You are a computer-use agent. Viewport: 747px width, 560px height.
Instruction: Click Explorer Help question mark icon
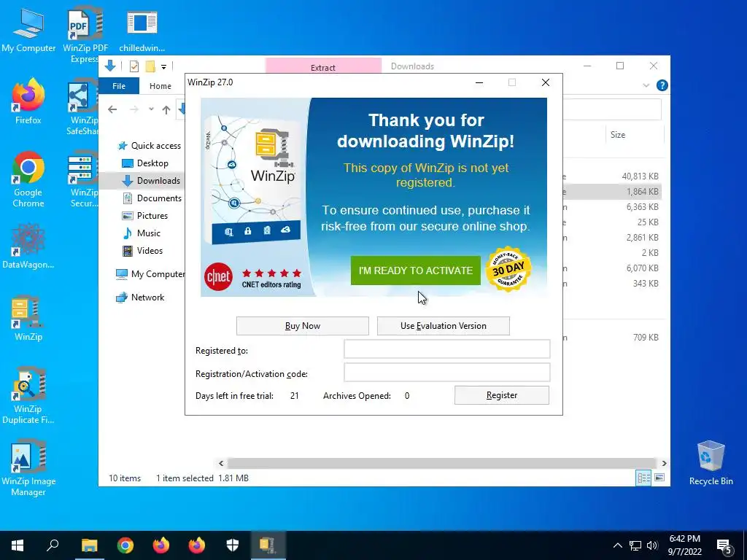pyautogui.click(x=662, y=85)
